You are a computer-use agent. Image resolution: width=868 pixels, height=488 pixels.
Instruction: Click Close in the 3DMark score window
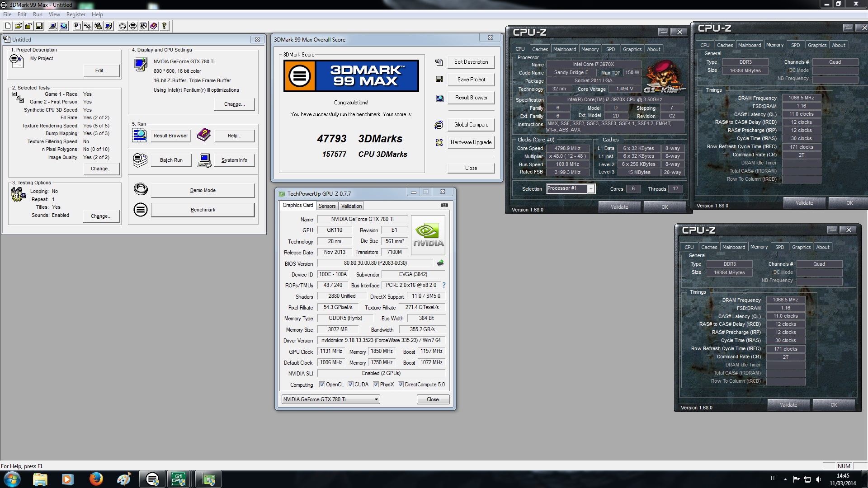point(471,168)
